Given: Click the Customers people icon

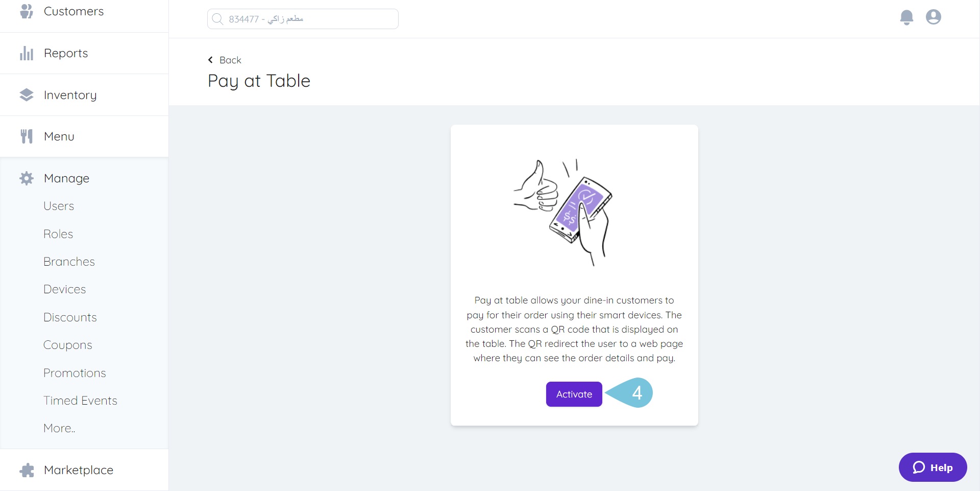Looking at the screenshot, I should [x=27, y=11].
